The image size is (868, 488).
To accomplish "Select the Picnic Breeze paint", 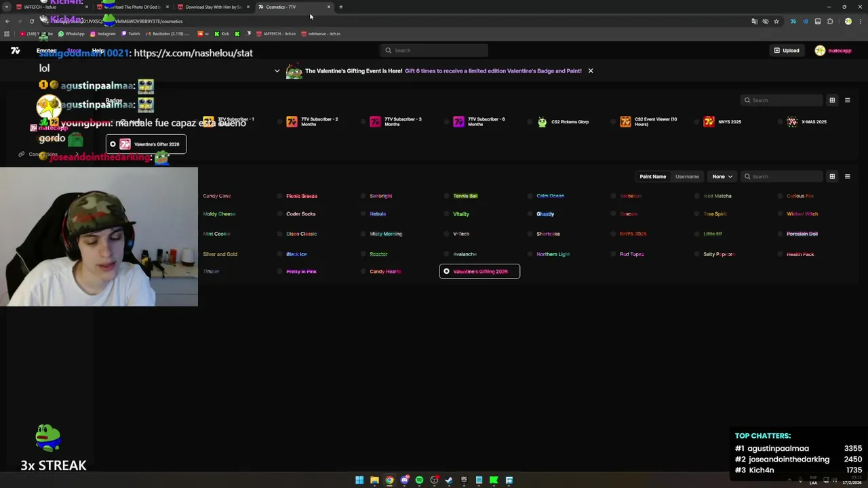I will coord(302,196).
